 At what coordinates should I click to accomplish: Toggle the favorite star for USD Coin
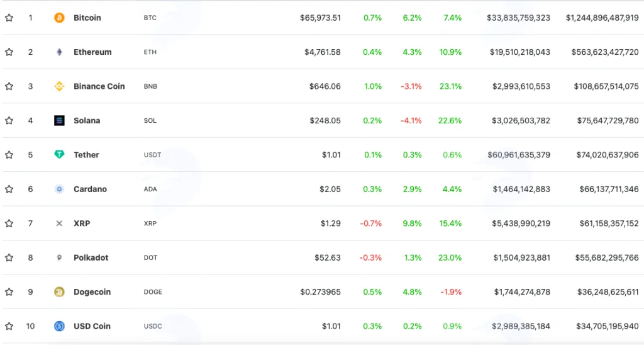click(x=9, y=326)
